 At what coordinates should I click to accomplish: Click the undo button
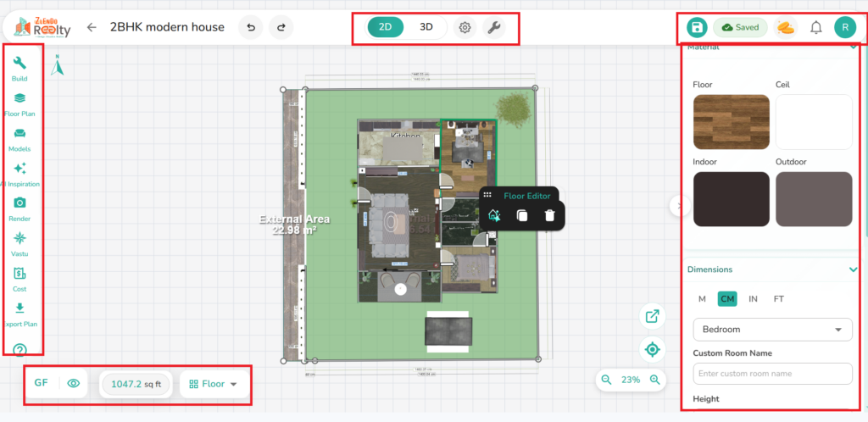pyautogui.click(x=250, y=27)
